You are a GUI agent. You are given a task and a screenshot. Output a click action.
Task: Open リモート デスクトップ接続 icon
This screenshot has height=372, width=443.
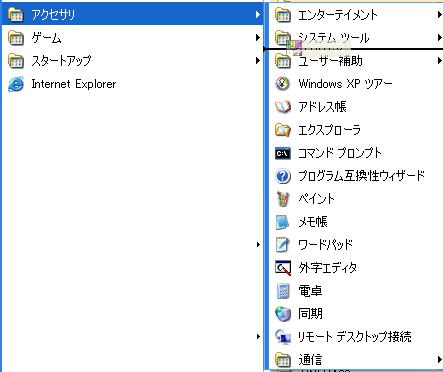point(283,337)
